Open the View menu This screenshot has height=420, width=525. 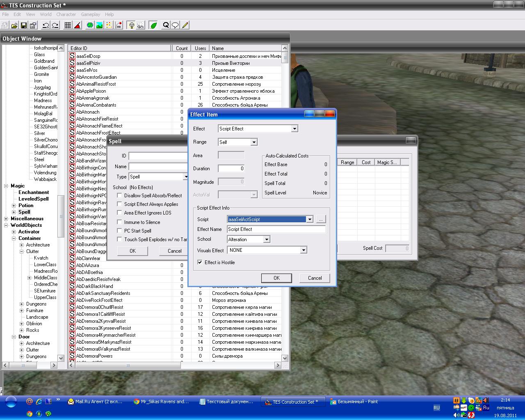pyautogui.click(x=30, y=14)
